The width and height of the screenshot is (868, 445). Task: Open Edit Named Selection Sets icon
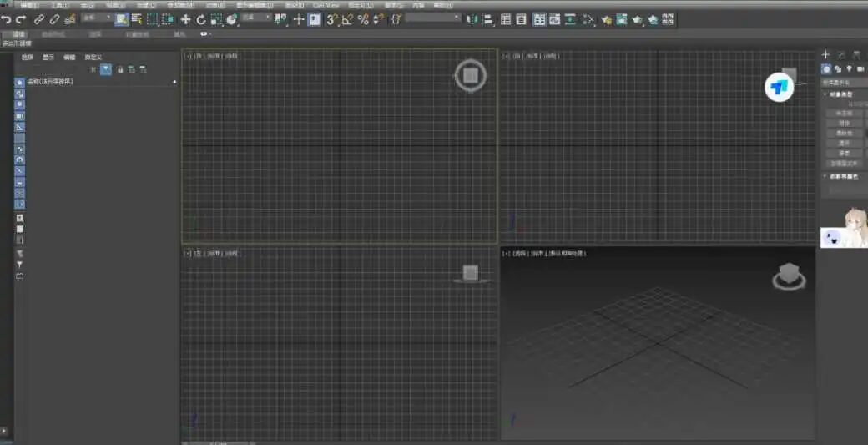tap(396, 20)
